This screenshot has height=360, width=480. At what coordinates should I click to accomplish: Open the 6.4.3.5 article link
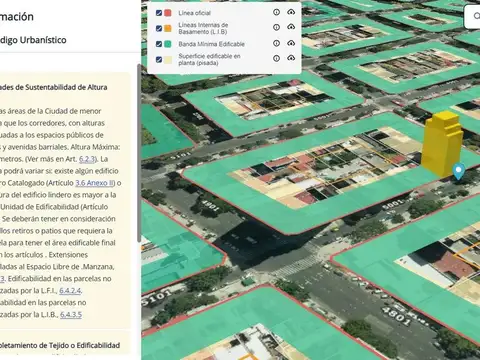pos(71,315)
